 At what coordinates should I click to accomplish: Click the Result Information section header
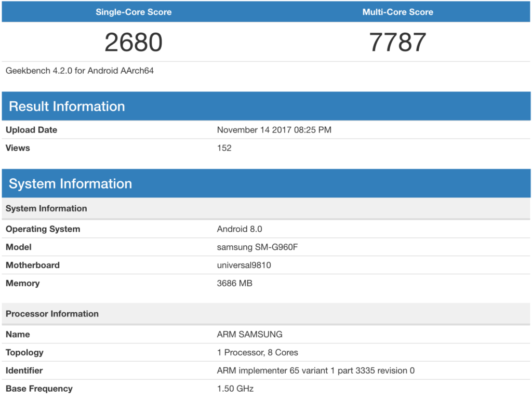tap(266, 106)
